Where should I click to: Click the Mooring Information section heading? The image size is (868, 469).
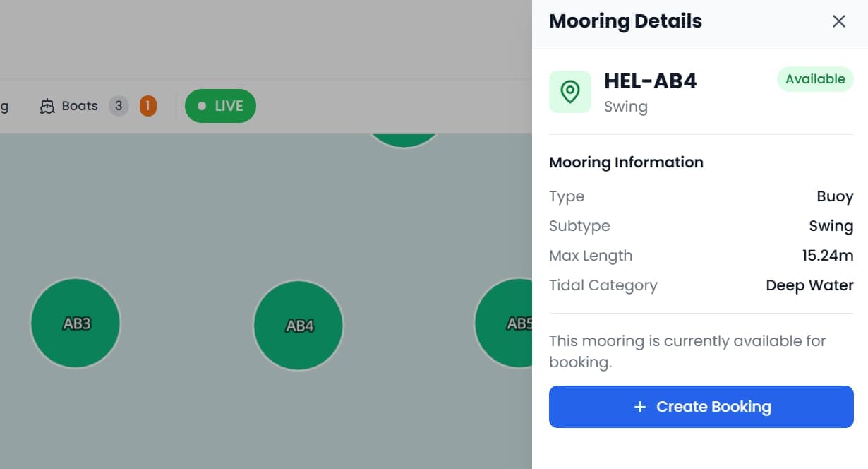coord(626,162)
